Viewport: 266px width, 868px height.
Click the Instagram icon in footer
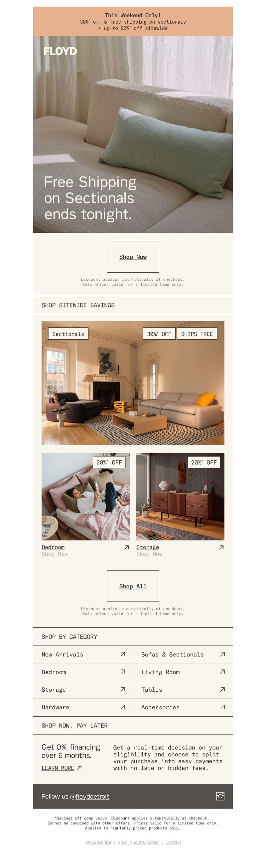click(x=220, y=796)
